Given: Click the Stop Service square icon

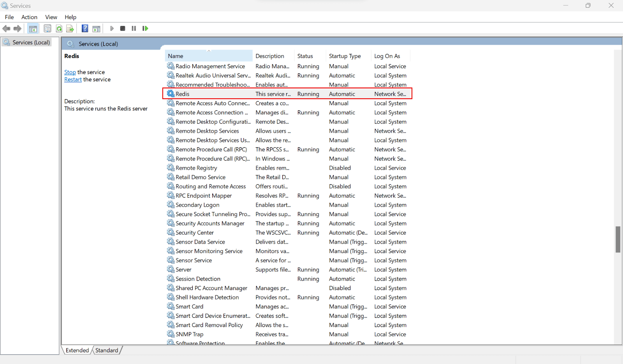Looking at the screenshot, I should (x=123, y=28).
